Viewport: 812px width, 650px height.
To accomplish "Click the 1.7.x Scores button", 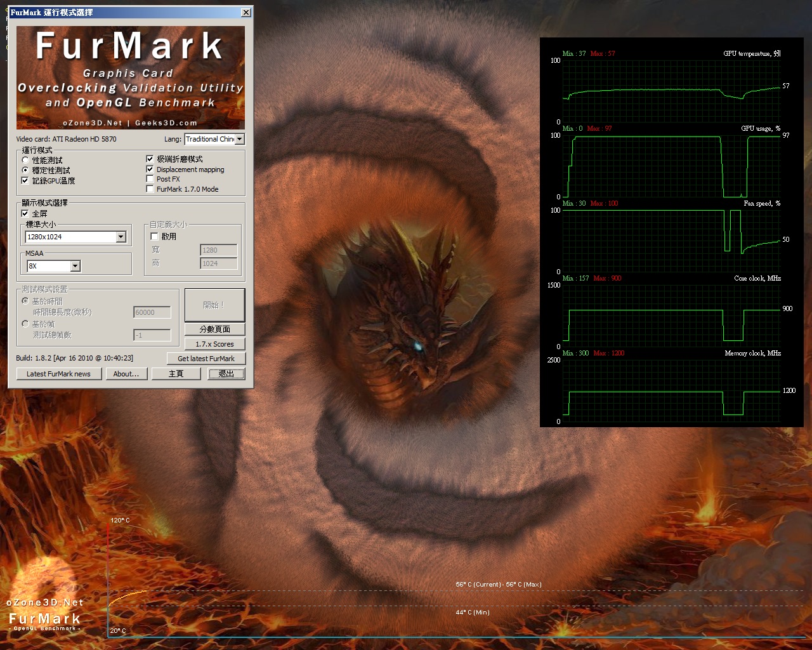I will pyautogui.click(x=214, y=344).
